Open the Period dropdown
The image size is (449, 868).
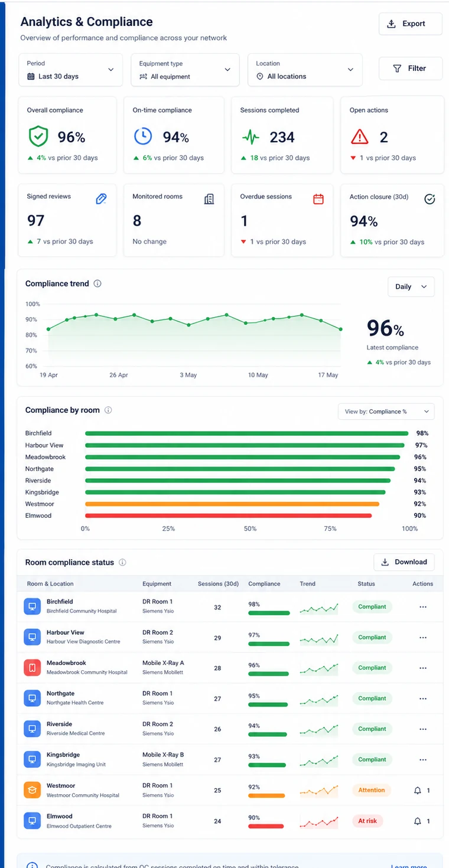[x=71, y=70]
